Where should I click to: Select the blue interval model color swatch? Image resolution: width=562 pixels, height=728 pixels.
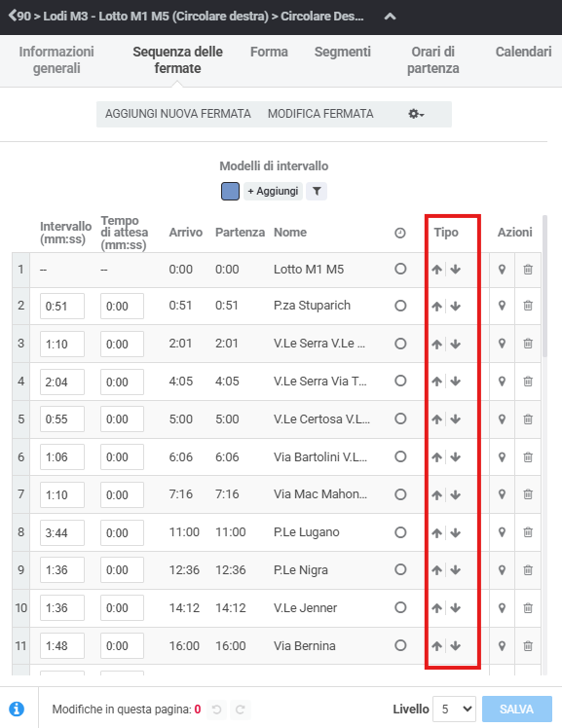[x=230, y=192]
